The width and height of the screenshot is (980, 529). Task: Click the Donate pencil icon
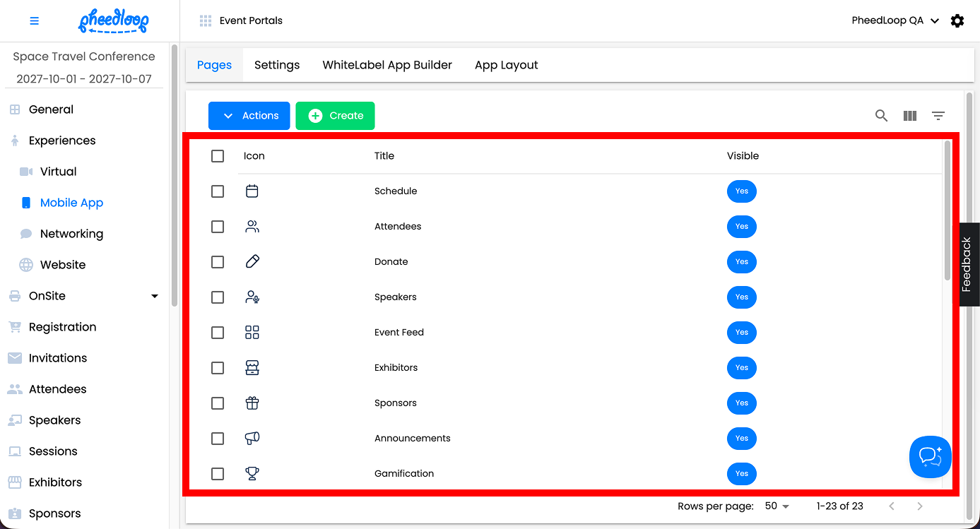[252, 261]
